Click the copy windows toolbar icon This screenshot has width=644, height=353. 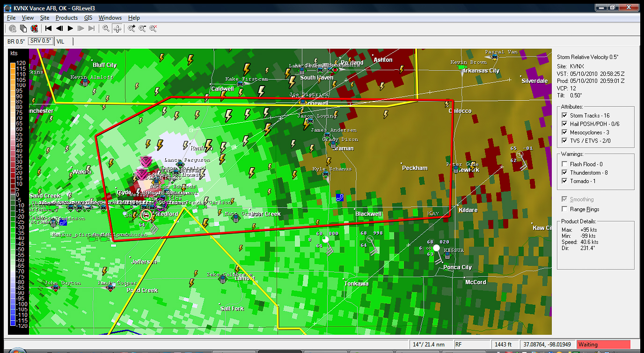23,29
